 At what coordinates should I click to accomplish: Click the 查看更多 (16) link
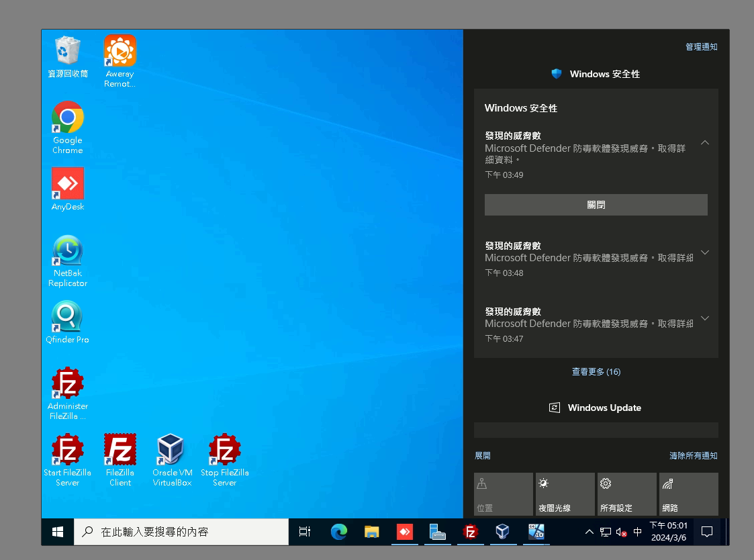tap(596, 371)
